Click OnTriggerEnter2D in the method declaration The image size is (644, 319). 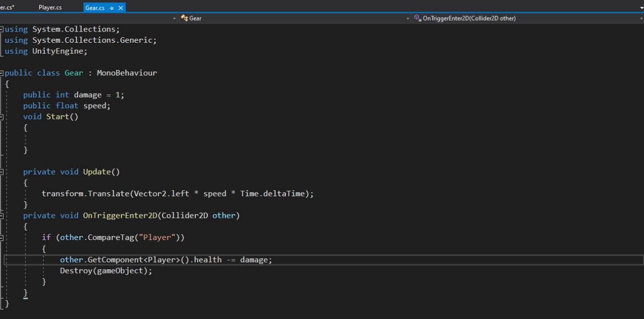pyautogui.click(x=120, y=215)
